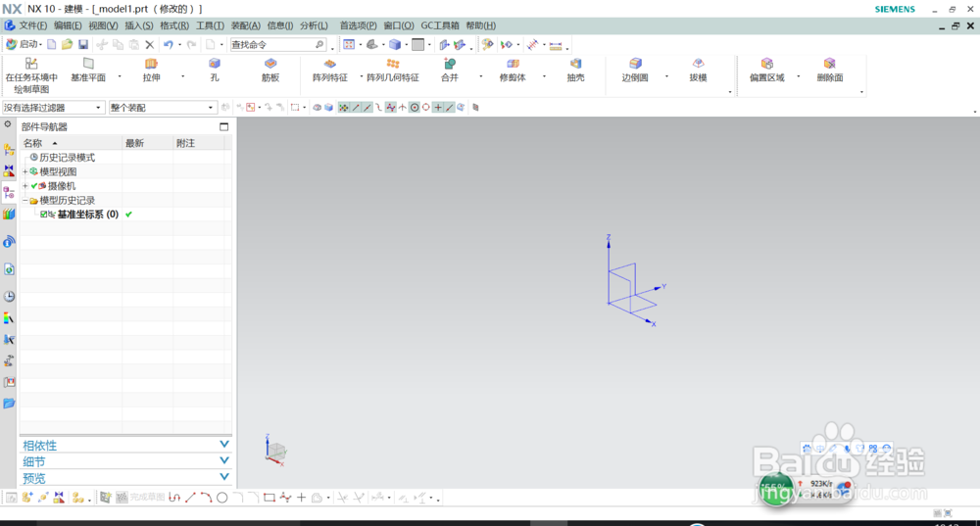Select the Hole (孔) tool
This screenshot has height=526, width=980.
(215, 70)
